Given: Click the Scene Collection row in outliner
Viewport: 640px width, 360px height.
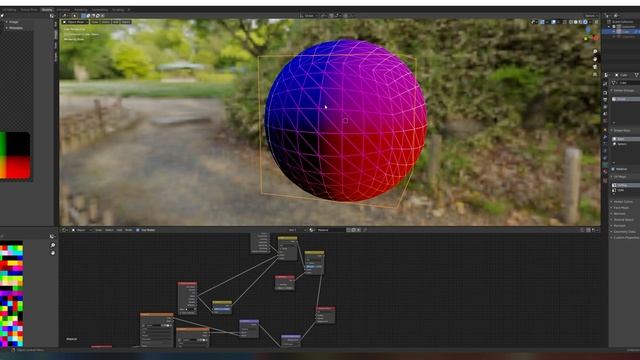Looking at the screenshot, I should 623,22.
